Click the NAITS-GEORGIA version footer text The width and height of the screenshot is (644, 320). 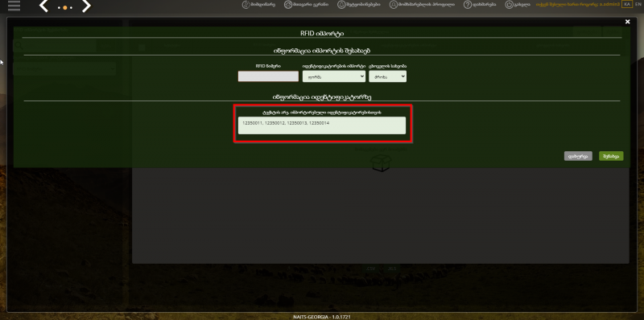coord(321,317)
